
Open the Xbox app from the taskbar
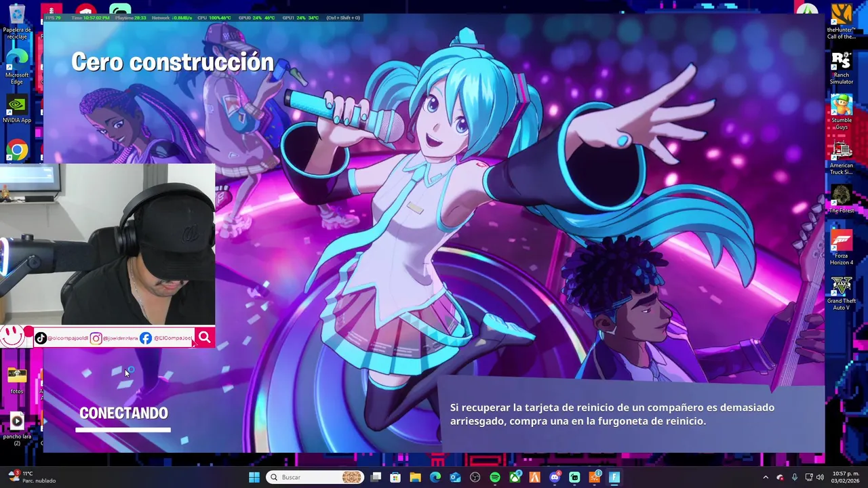pyautogui.click(x=515, y=477)
